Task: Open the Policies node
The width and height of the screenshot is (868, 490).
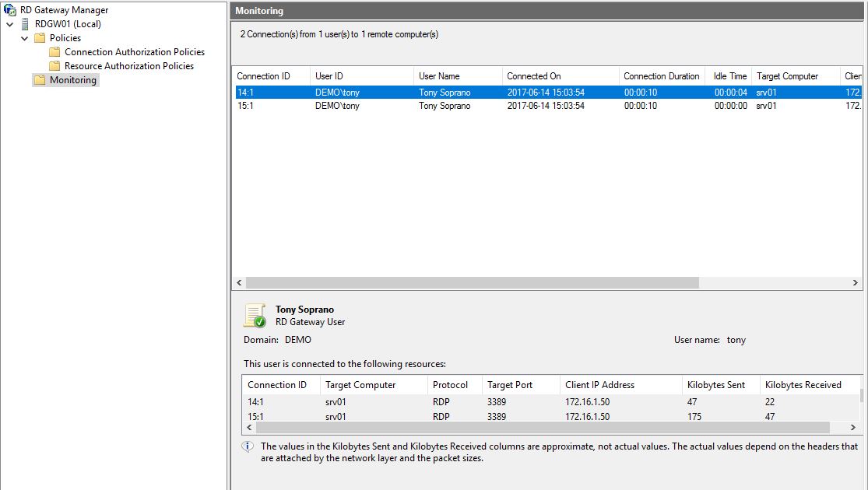Action: pos(65,38)
